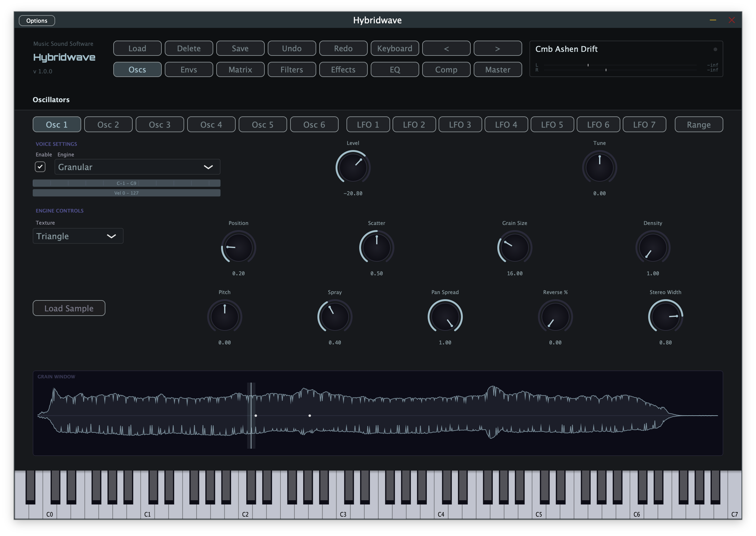The image size is (756, 536).
Task: Open the Range tab
Action: click(x=698, y=124)
